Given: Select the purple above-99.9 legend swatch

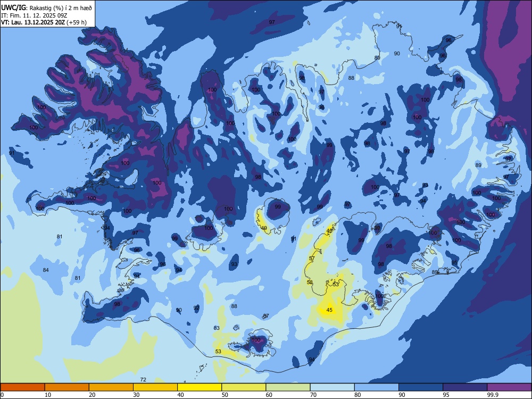Looking at the screenshot, I should pyautogui.click(x=509, y=387).
